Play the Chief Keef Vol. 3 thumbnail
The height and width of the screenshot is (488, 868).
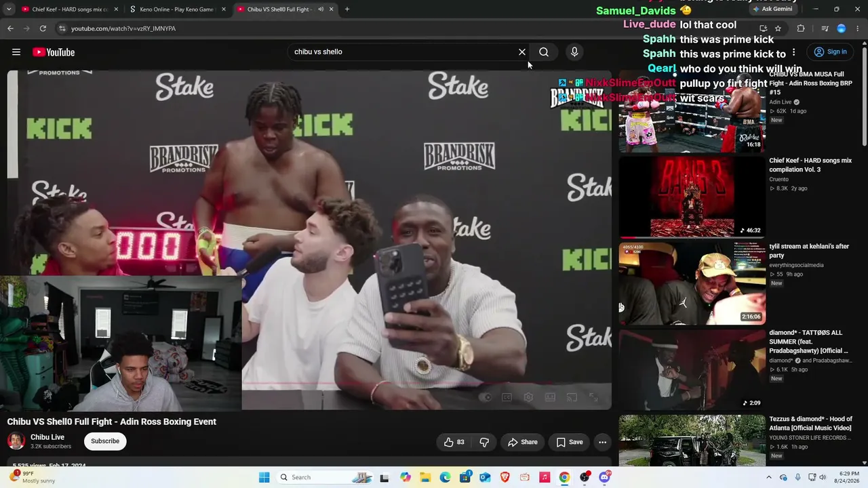(x=692, y=197)
